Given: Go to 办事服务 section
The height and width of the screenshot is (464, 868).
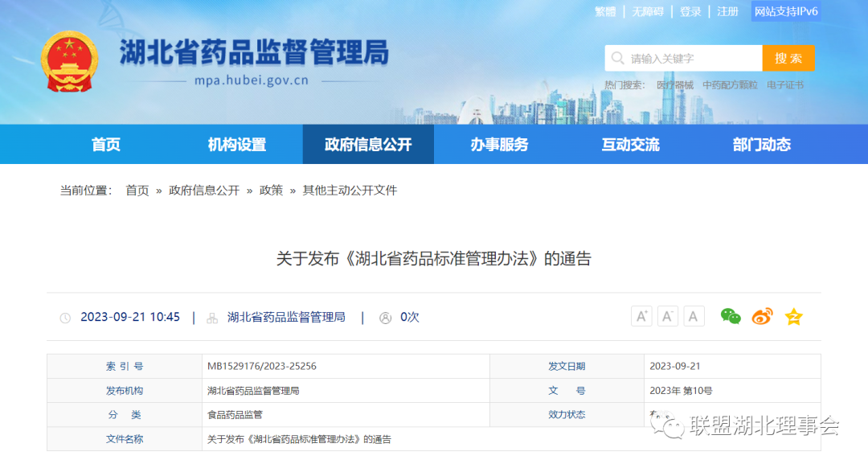Looking at the screenshot, I should coord(499,145).
